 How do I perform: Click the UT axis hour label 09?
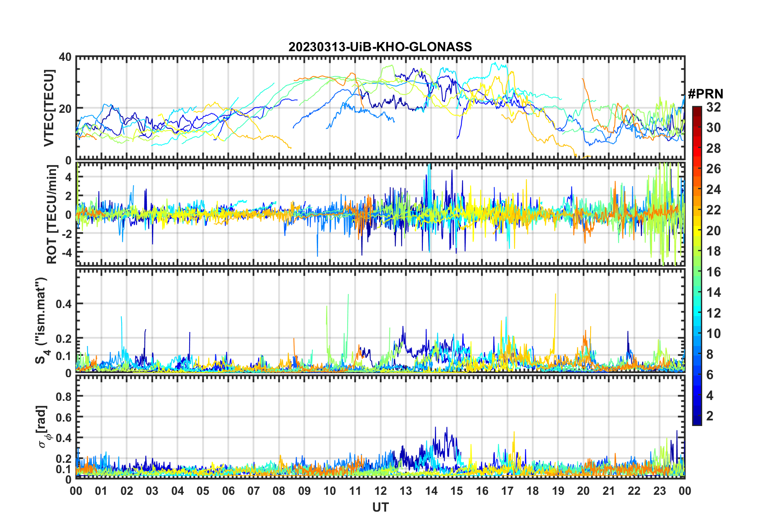click(x=304, y=491)
